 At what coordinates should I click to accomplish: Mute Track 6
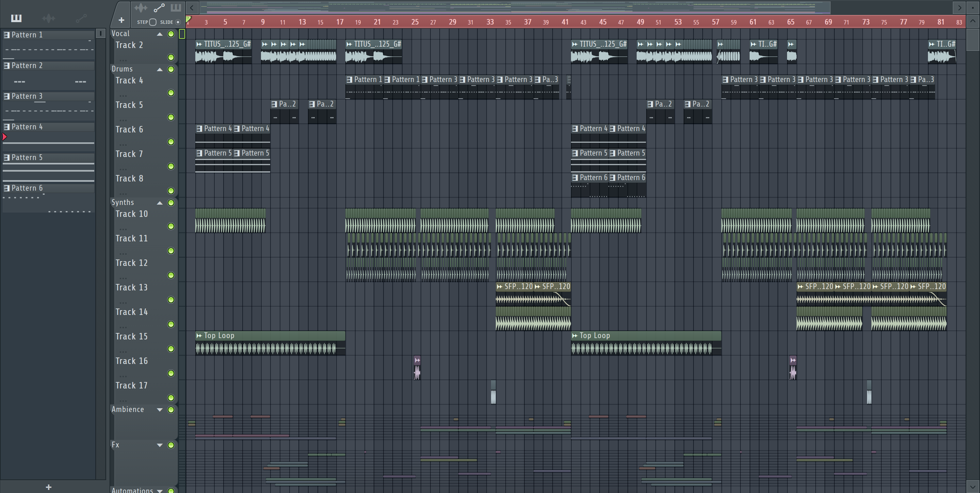(x=171, y=142)
